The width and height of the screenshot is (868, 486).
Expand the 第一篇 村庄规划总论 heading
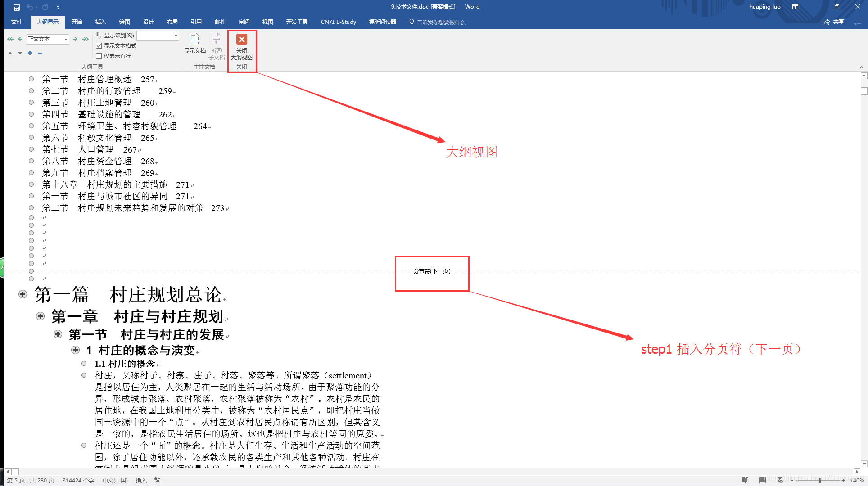23,294
